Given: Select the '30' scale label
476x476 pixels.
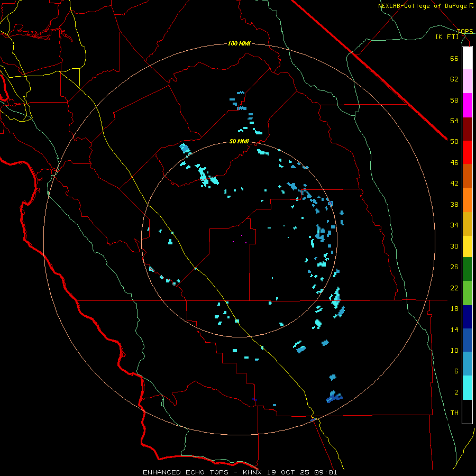Looking at the screenshot, I should point(454,246).
